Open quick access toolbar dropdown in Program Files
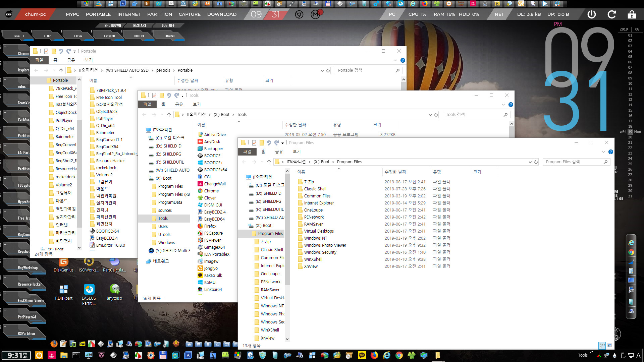Viewport: 644px width, 362px height. (282, 143)
